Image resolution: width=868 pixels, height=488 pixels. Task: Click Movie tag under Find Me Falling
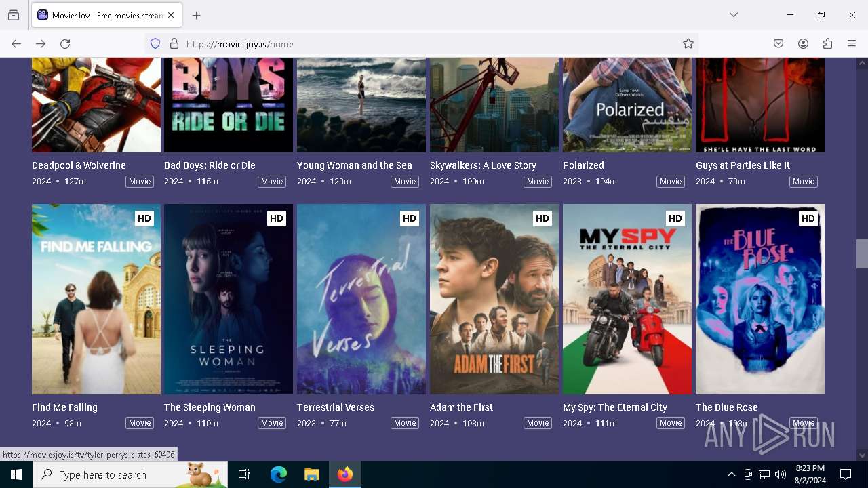[140, 423]
